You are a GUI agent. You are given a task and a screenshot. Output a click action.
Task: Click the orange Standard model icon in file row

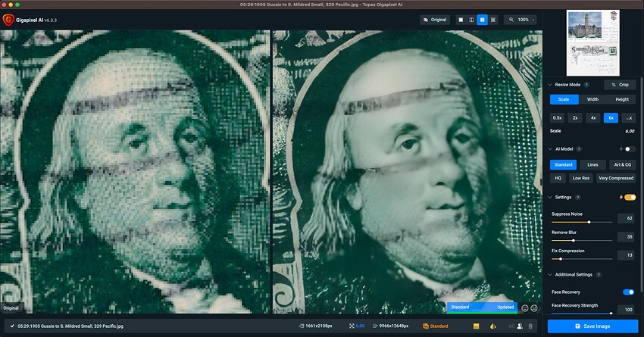(426, 326)
